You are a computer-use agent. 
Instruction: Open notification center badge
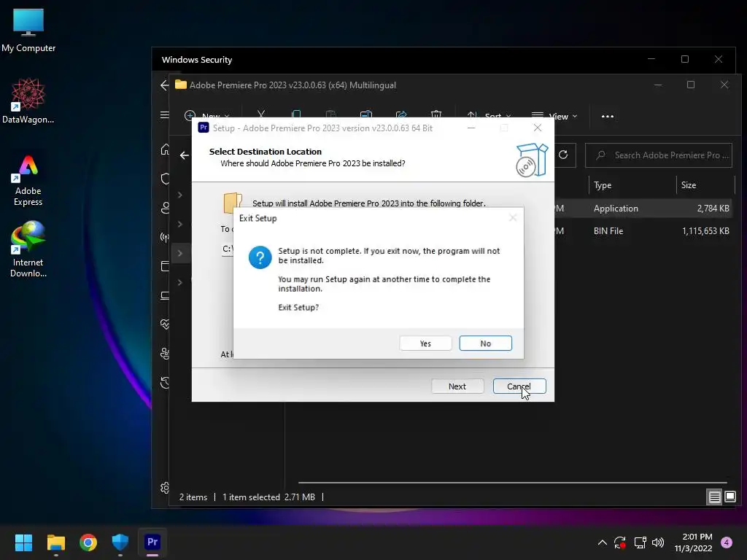727,542
